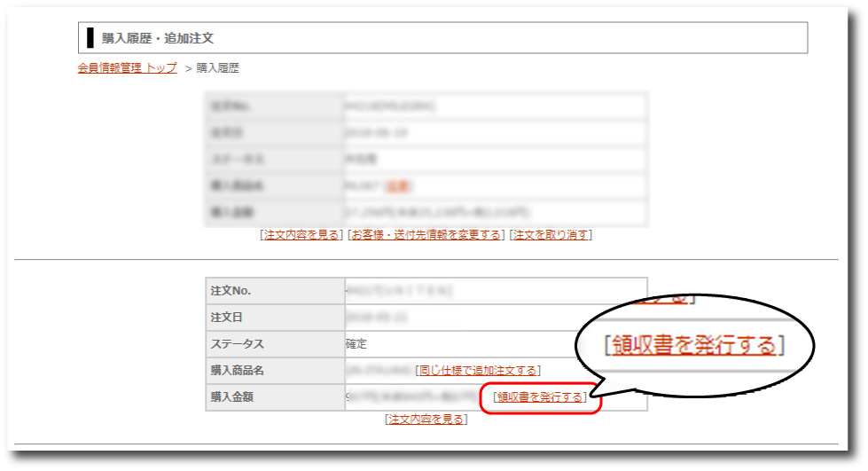Click the ステータス label in the lower table
This screenshot has width=868, height=471.
click(237, 344)
